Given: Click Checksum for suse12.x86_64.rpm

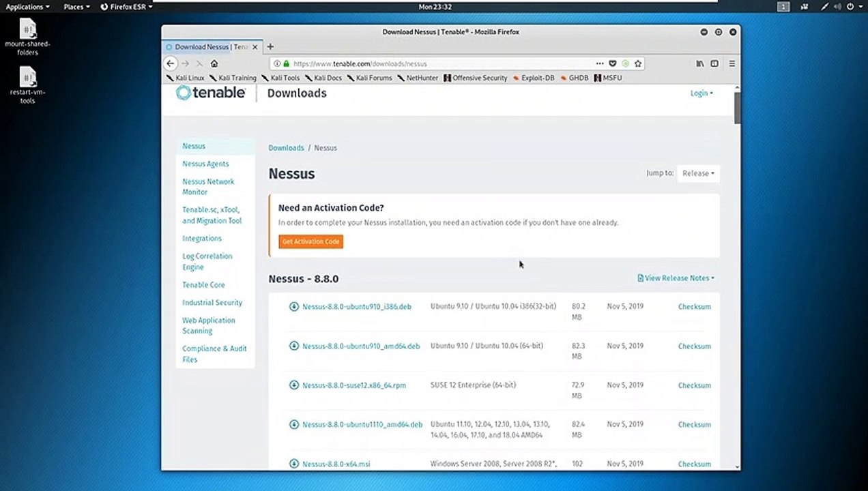Looking at the screenshot, I should point(695,385).
